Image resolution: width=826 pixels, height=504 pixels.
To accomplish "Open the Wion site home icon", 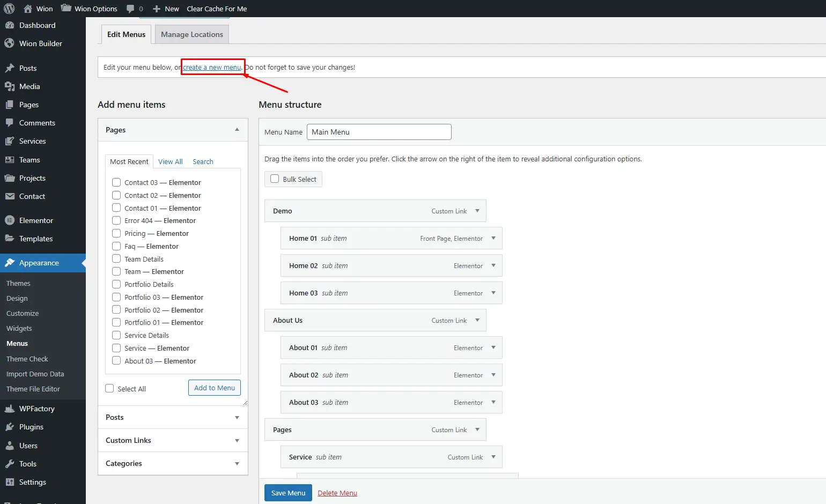I will [x=28, y=9].
